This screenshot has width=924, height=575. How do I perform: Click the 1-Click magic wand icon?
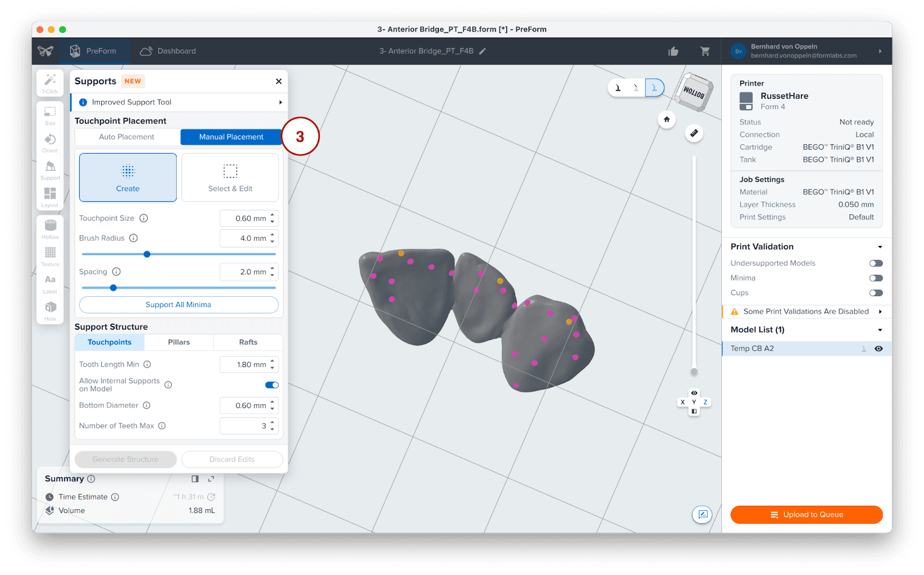pyautogui.click(x=50, y=81)
